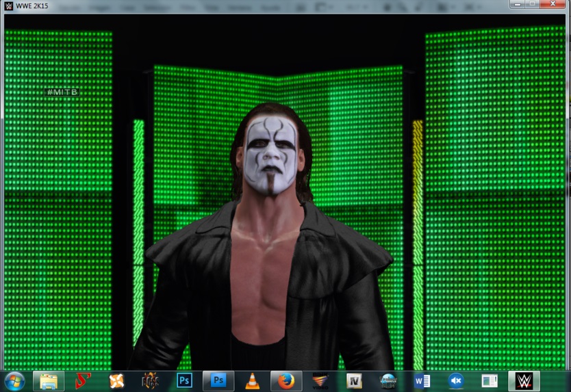Click the window panel icon beside speaker
Image resolution: width=571 pixels, height=392 pixels.
pyautogui.click(x=490, y=381)
